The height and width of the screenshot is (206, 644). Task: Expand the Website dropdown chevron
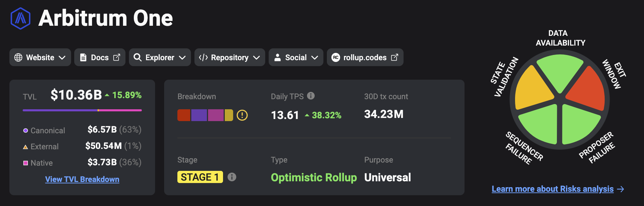[62, 58]
